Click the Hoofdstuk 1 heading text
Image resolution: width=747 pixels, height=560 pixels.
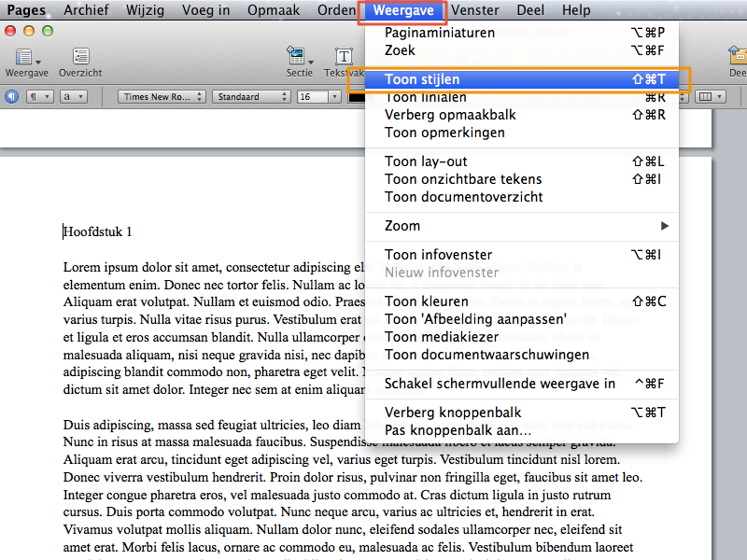(x=98, y=231)
